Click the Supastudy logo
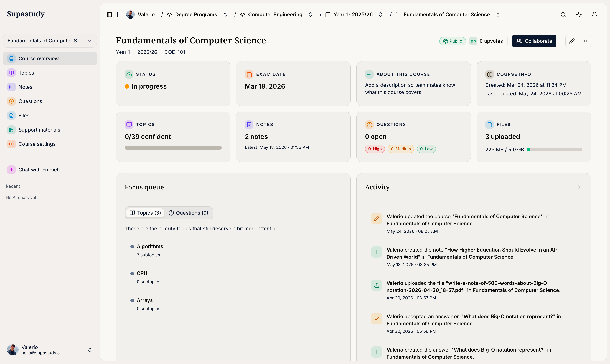 click(26, 14)
